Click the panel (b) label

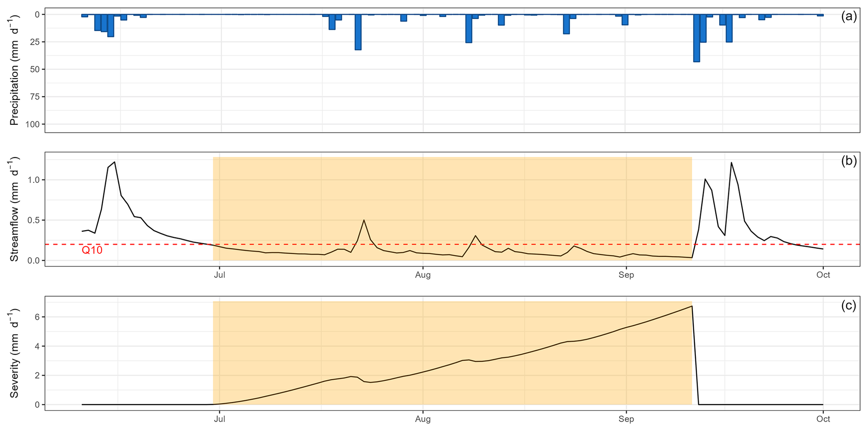pyautogui.click(x=848, y=161)
